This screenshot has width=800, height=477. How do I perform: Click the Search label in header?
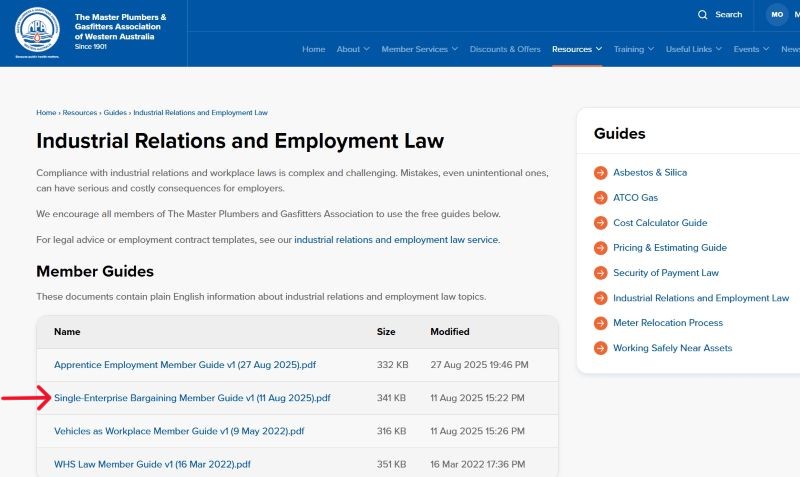pos(729,15)
